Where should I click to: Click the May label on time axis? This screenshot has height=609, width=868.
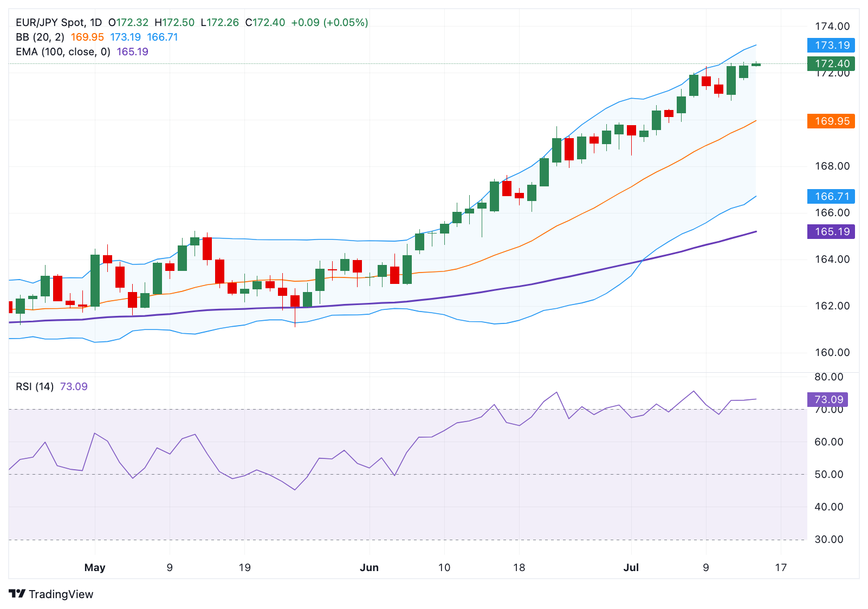pyautogui.click(x=95, y=568)
